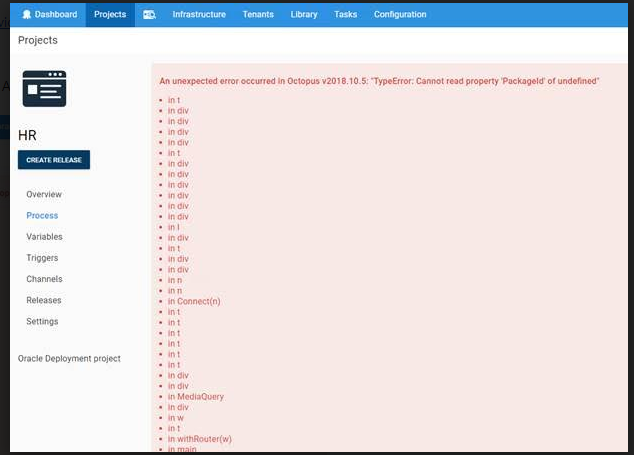Go to Triggers in sidebar
Viewport: 634px width, 455px height.
[42, 258]
